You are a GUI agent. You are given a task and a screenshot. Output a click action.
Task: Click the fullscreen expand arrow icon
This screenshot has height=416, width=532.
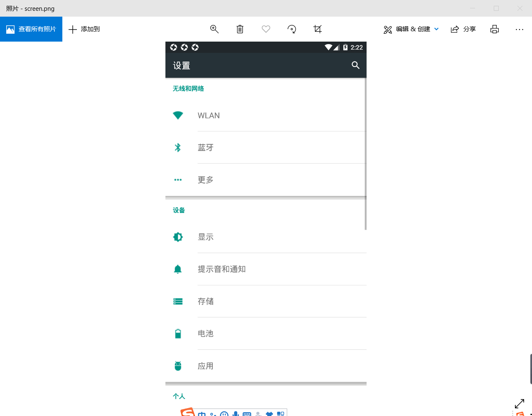tap(520, 404)
